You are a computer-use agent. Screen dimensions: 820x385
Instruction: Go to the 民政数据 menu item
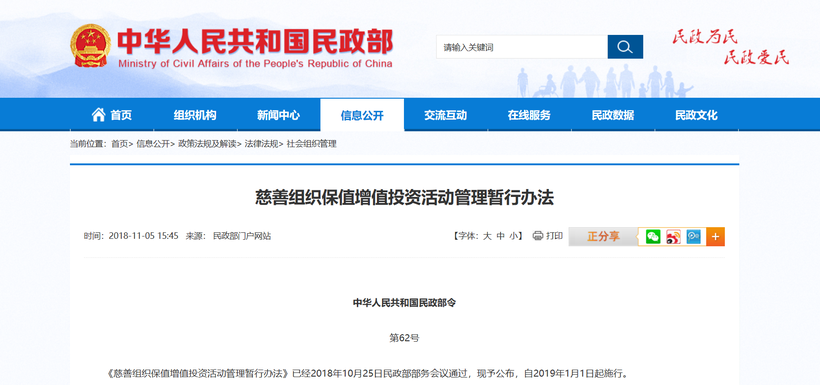(613, 115)
